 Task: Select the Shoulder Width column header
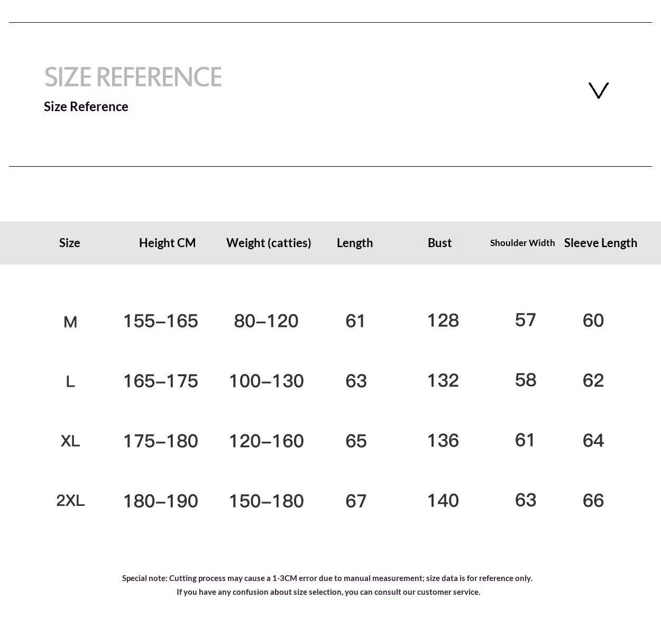[x=522, y=243]
